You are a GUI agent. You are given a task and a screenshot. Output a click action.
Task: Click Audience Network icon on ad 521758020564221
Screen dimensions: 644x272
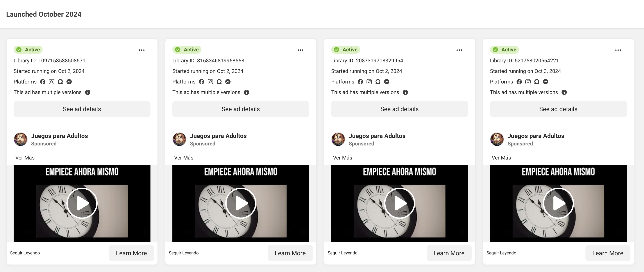[x=537, y=82]
